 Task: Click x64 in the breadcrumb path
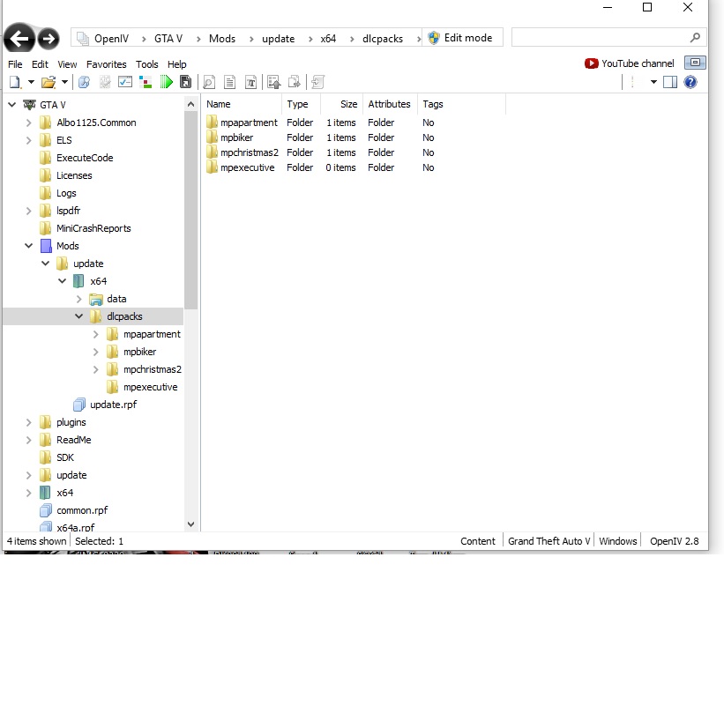click(328, 39)
